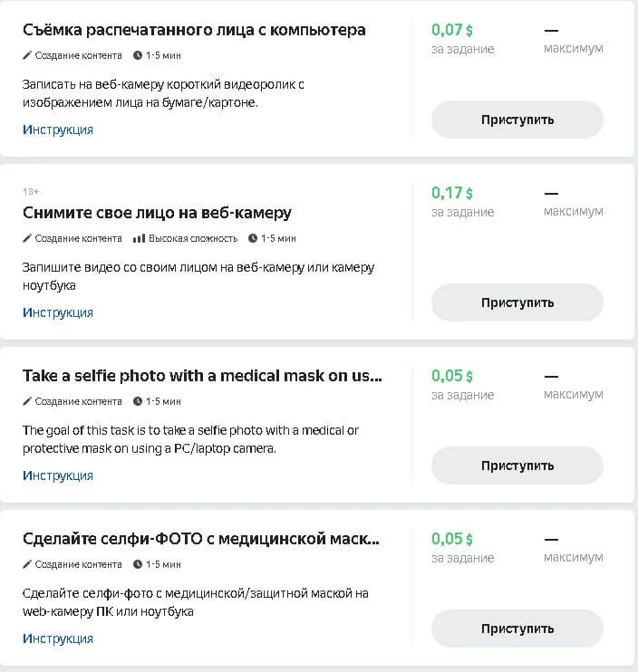The width and height of the screenshot is (638, 672).
Task: Click clock icon in Сделайте селфи-ФОТО task
Action: (x=138, y=564)
